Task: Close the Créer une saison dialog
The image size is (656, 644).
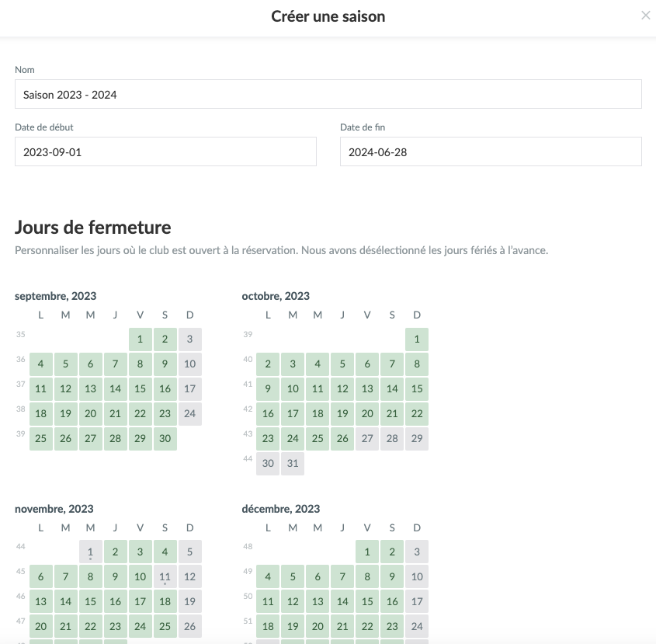Action: tap(645, 16)
